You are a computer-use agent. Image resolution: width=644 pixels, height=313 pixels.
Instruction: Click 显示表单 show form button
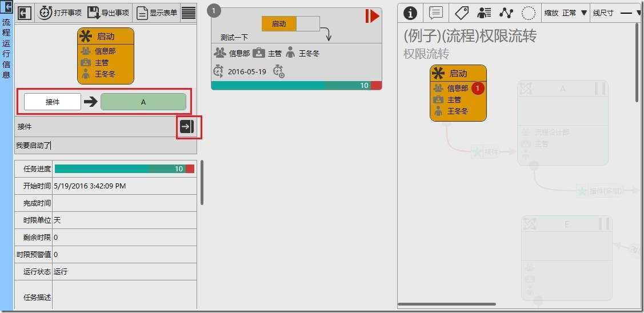pos(157,13)
